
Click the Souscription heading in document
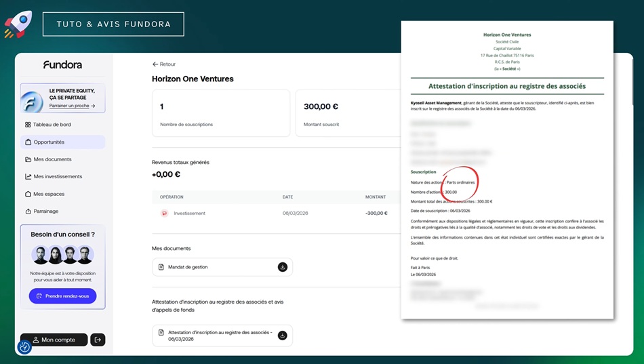[424, 171]
